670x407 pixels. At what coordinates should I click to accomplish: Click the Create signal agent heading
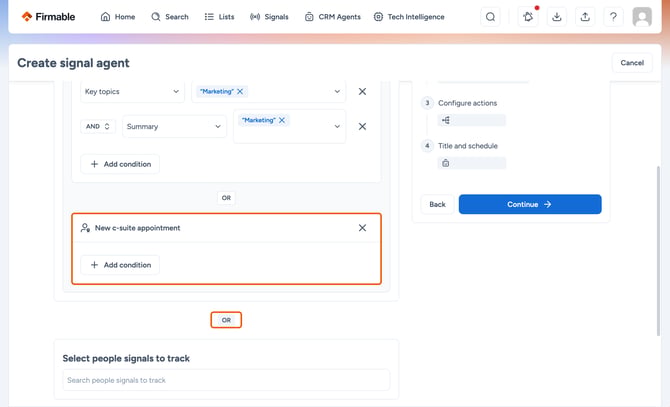click(73, 63)
